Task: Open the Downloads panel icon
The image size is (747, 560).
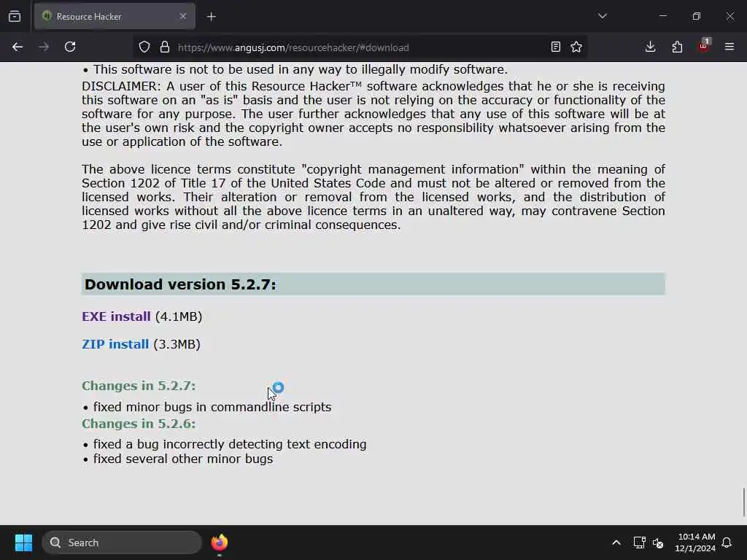Action: coord(650,47)
